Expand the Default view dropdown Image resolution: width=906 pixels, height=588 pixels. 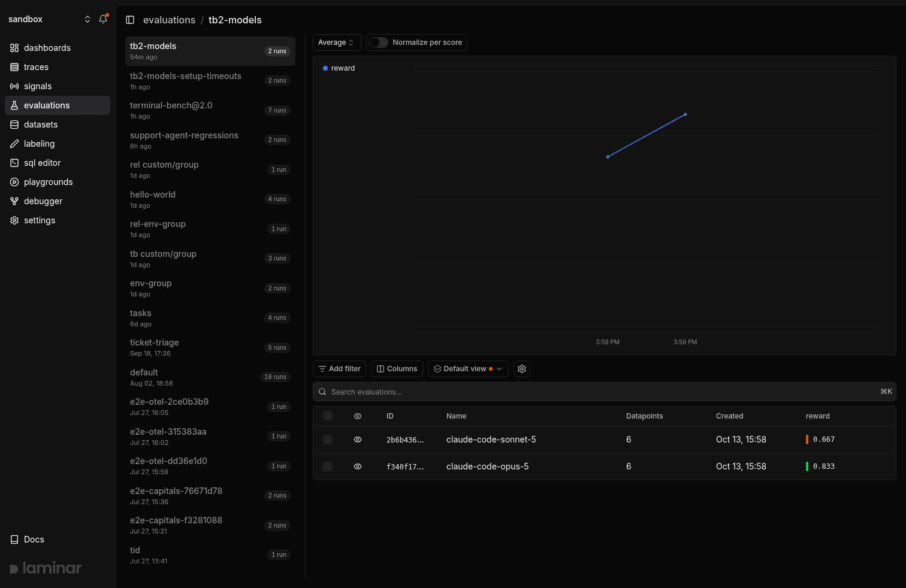[468, 369]
